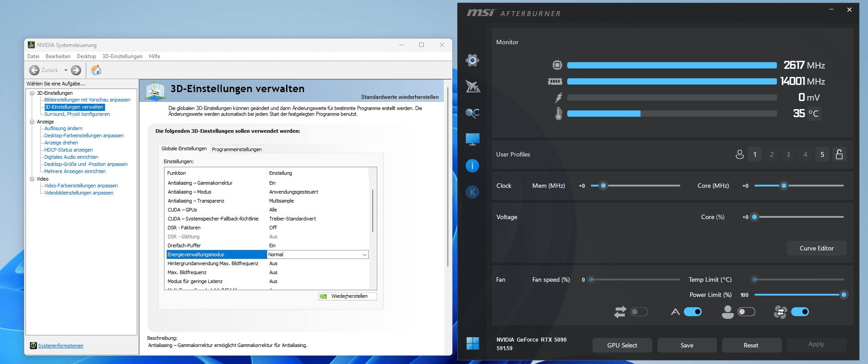Open Surround, PhysX konfigurieren
This screenshot has width=868, height=364.
coord(77,114)
